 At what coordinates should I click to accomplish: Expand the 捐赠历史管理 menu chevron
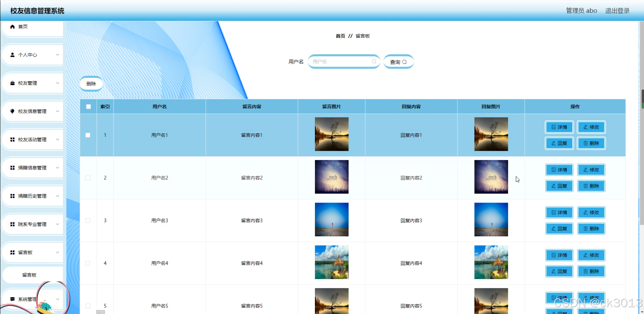click(58, 196)
